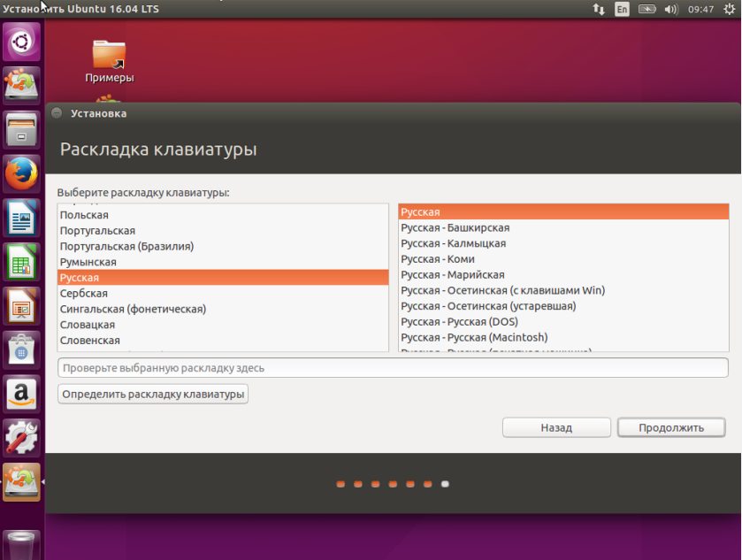Open the 09:47 clock menu

tap(700, 9)
